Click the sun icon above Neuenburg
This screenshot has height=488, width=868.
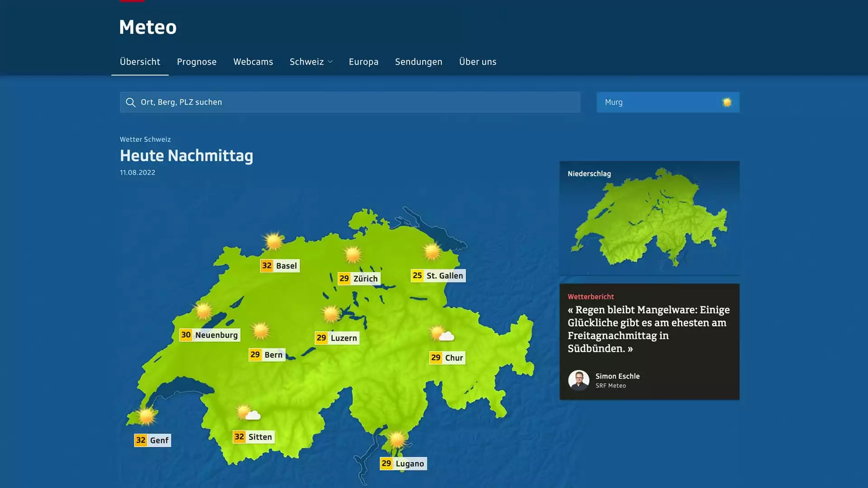pos(203,311)
